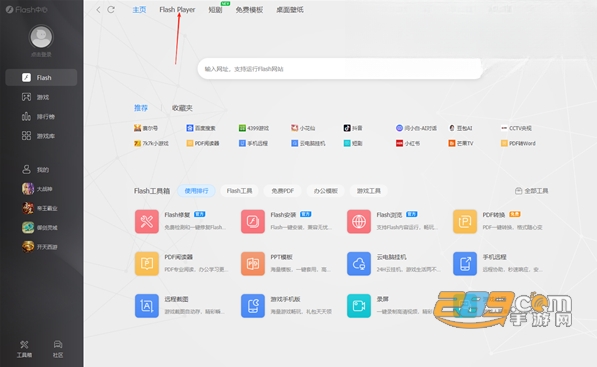Launch the third sidebar game with green icon

point(41,227)
